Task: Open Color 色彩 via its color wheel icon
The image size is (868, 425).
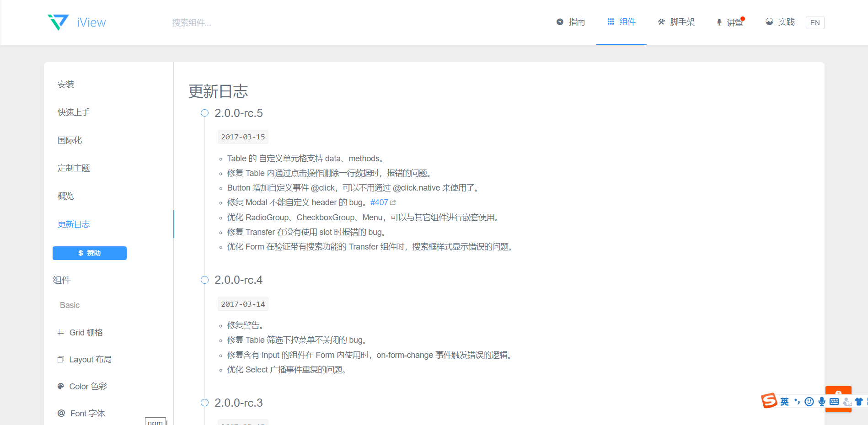Action: coord(61,386)
